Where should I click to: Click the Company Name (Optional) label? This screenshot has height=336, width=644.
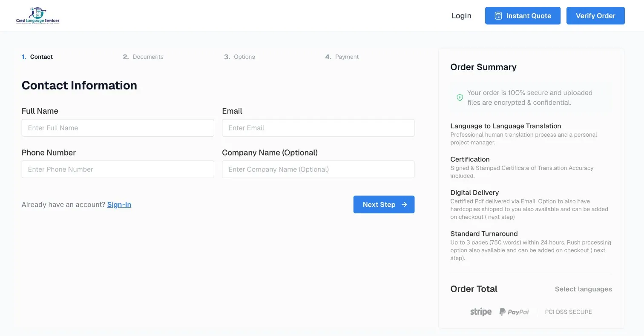pos(270,152)
